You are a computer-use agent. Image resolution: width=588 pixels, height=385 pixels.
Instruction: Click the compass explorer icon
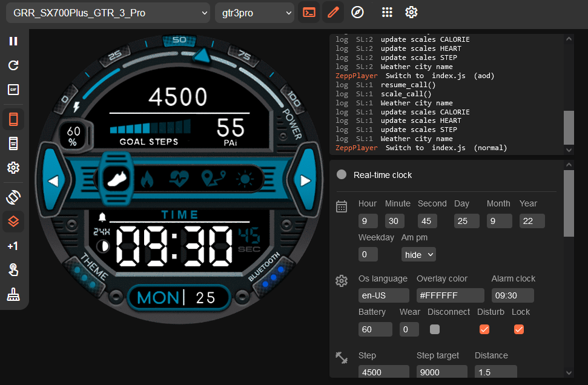[x=357, y=12]
